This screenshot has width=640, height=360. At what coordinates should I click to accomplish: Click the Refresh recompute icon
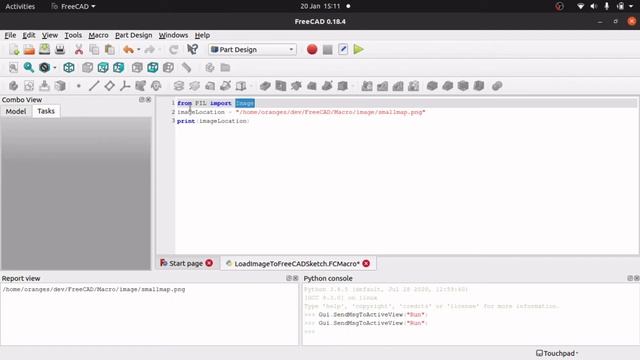click(x=173, y=50)
